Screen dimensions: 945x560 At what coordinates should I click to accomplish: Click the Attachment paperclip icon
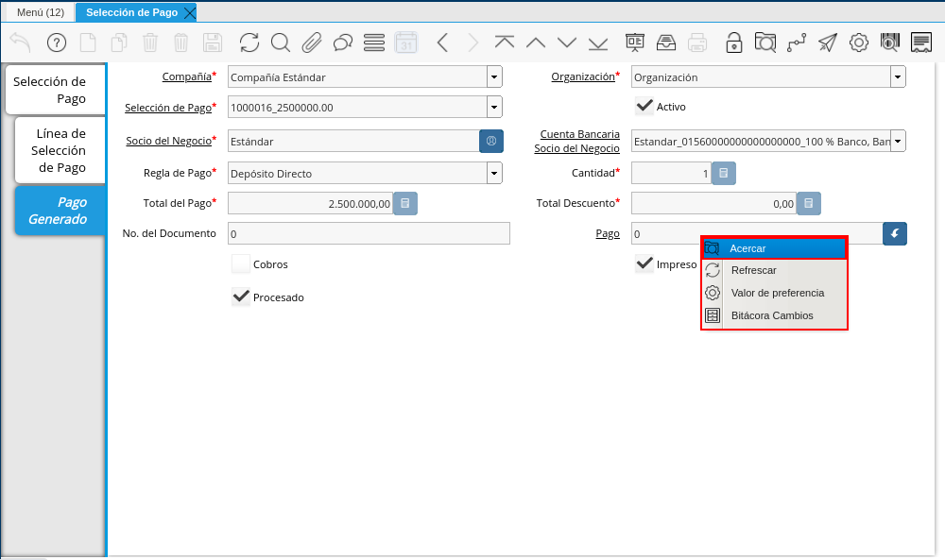[312, 42]
